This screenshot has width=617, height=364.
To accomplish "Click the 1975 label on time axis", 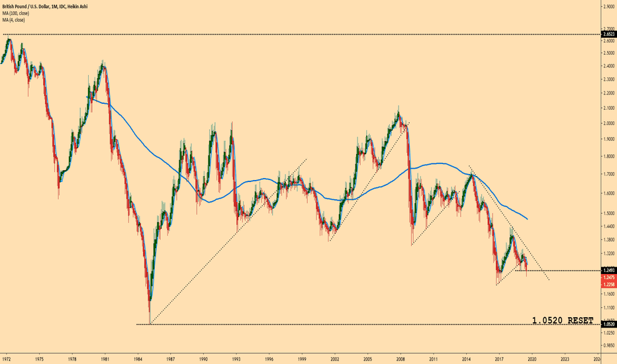I will [x=39, y=359].
